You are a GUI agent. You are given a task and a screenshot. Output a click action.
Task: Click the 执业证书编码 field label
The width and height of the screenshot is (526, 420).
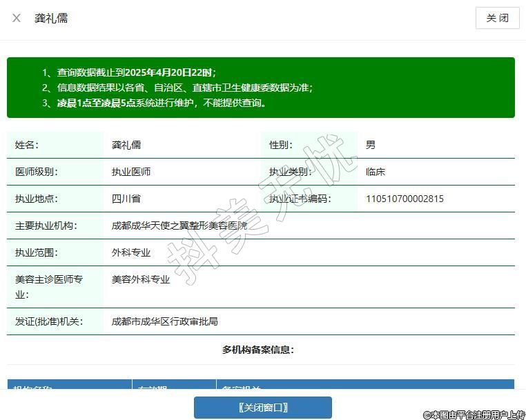coord(300,199)
